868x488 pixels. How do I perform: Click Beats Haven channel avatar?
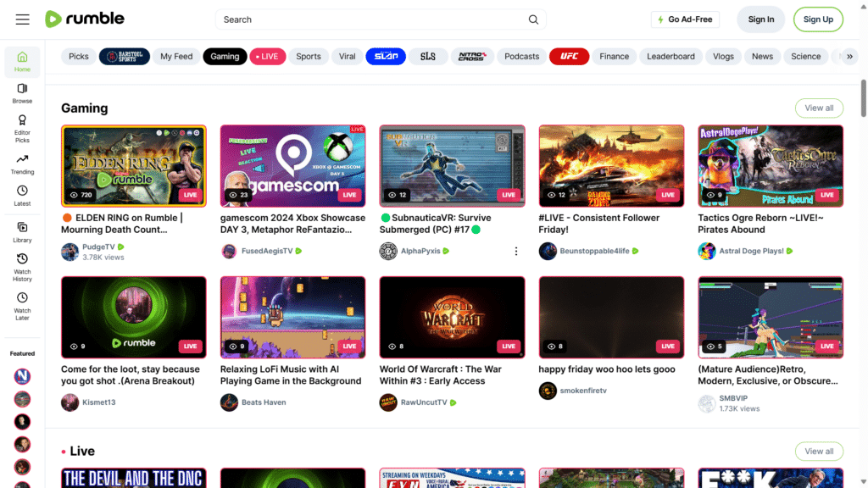pyautogui.click(x=229, y=402)
